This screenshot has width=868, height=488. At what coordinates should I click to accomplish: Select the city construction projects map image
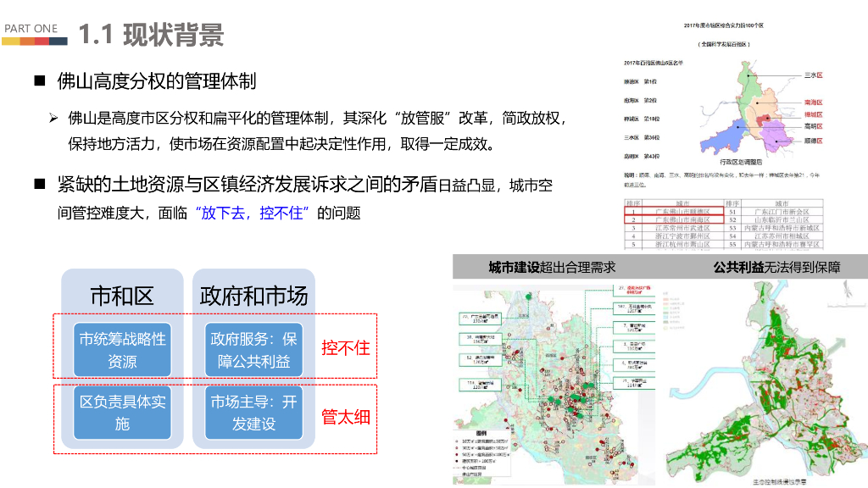[554, 385]
